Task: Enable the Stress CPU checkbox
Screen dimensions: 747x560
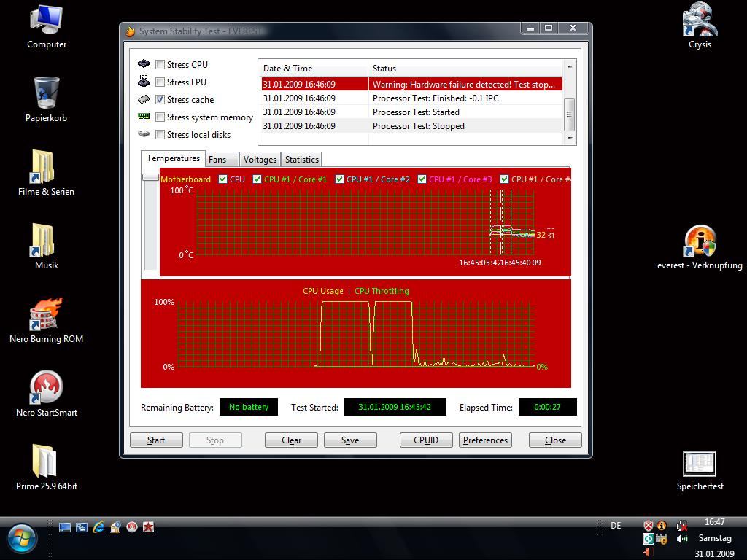Action: 160,65
